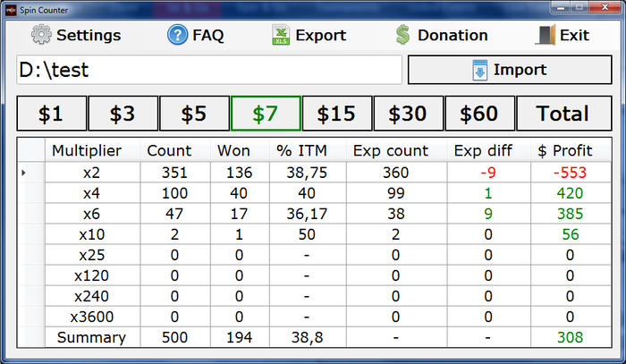
Task: Click the Exit door icon
Action: coord(546,35)
